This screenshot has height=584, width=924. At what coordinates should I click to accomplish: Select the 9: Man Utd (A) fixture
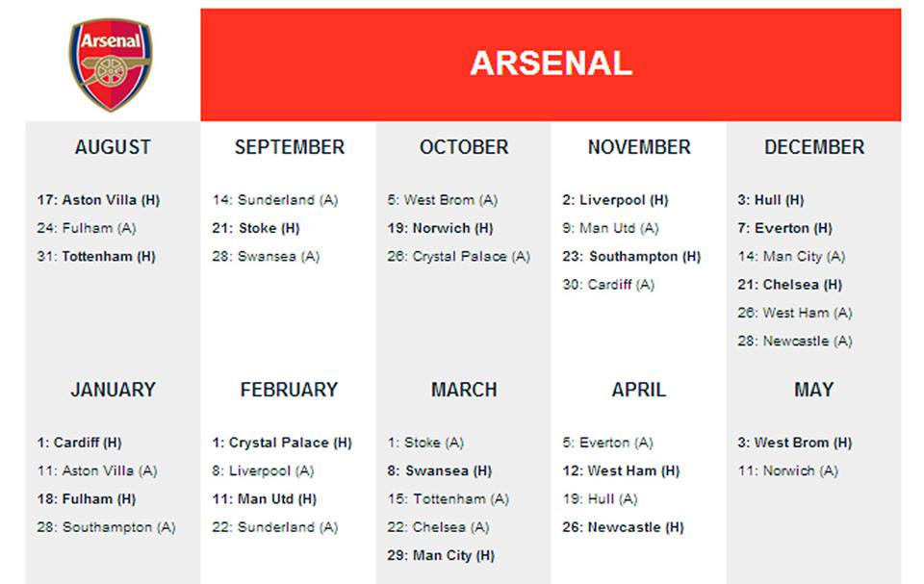(610, 228)
